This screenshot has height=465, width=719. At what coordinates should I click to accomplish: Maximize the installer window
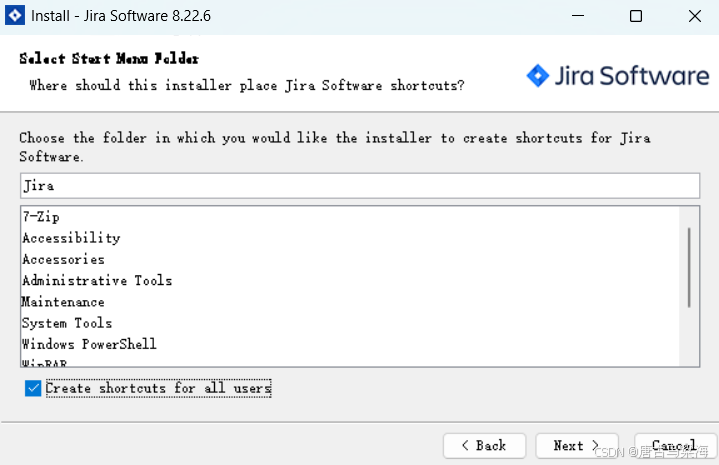click(x=636, y=16)
